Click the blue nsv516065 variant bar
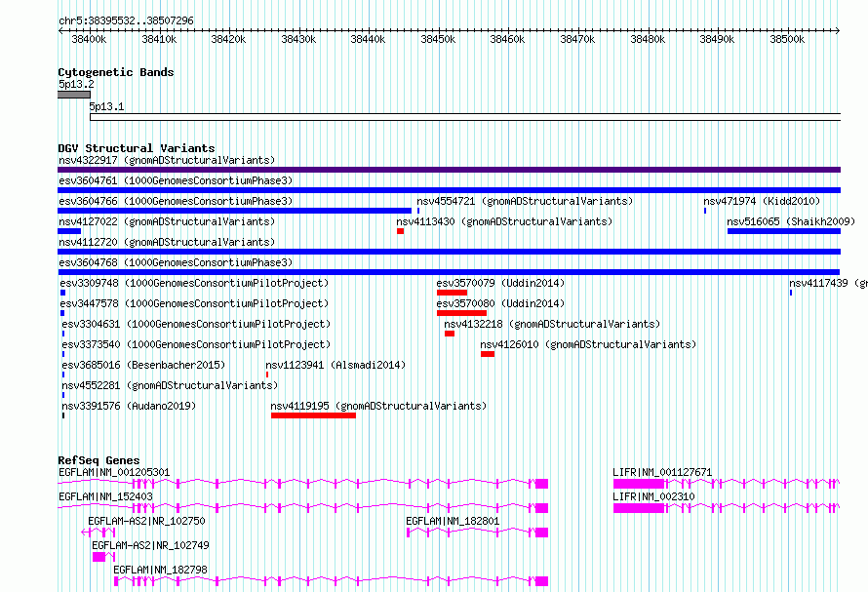This screenshot has width=868, height=592. pyautogui.click(x=784, y=231)
